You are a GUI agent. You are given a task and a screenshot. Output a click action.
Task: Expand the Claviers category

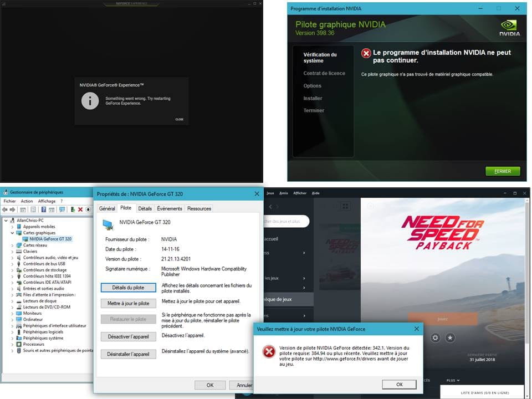click(x=12, y=252)
